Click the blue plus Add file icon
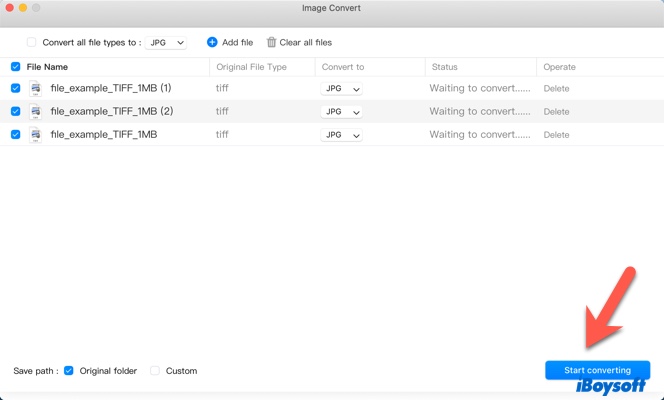 coord(212,43)
